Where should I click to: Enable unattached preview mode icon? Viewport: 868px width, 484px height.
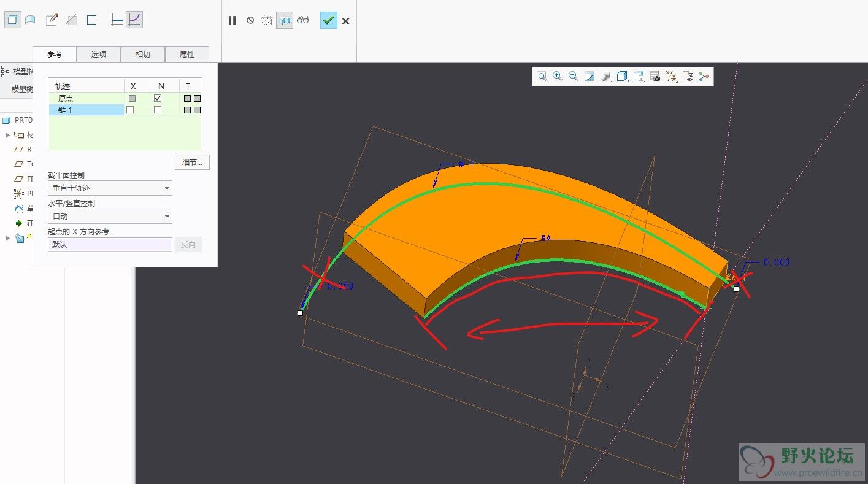click(x=267, y=20)
